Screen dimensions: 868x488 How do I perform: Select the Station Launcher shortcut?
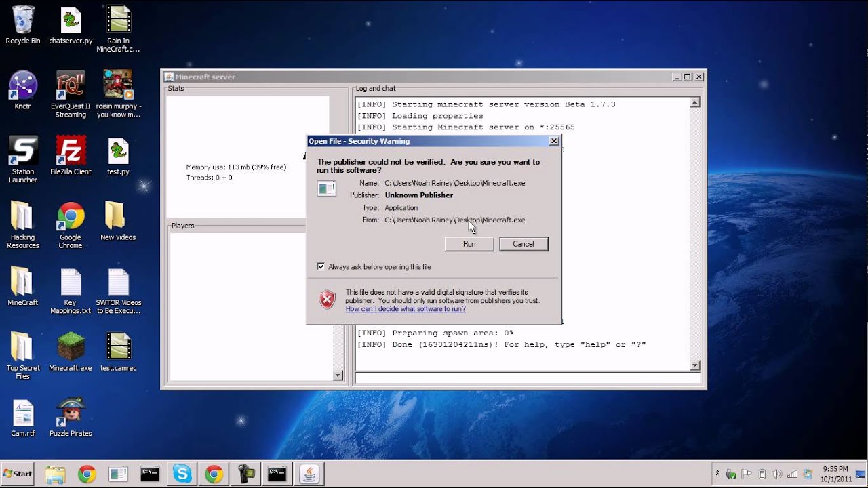click(x=23, y=160)
